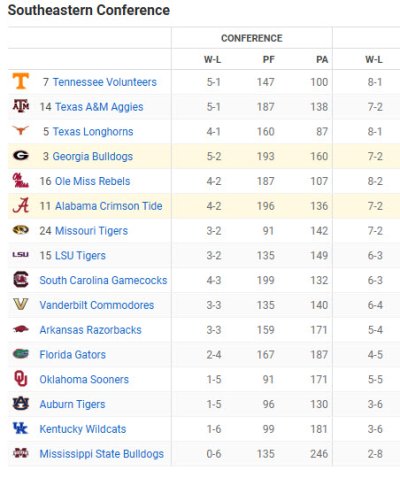Image resolution: width=400 pixels, height=478 pixels.
Task: Click the conference PF column header
Action: [269, 60]
